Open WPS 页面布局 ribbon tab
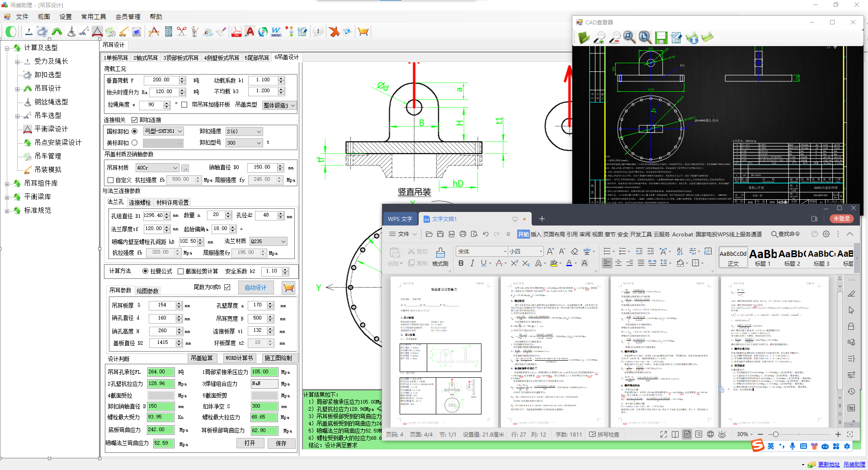868x470 pixels. 554,234
